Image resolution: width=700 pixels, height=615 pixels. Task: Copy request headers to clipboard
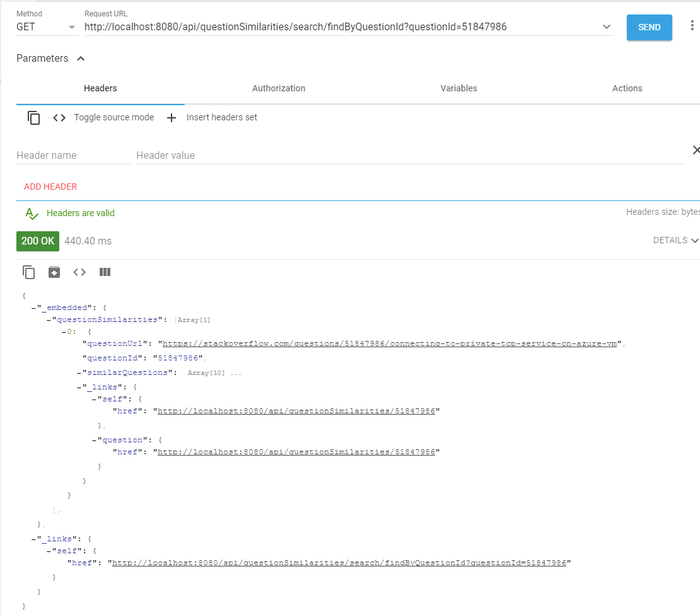[x=33, y=117]
